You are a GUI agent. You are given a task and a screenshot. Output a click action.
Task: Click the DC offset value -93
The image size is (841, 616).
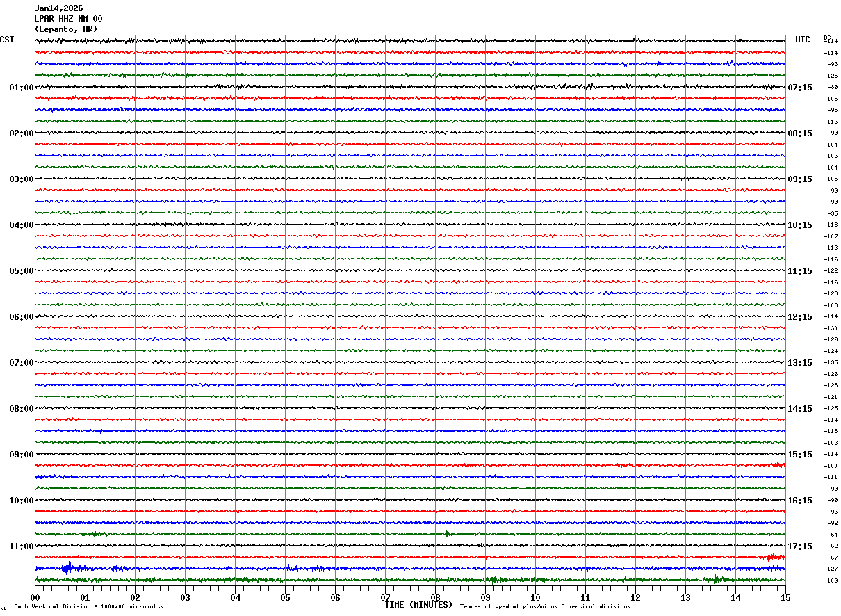coord(831,64)
